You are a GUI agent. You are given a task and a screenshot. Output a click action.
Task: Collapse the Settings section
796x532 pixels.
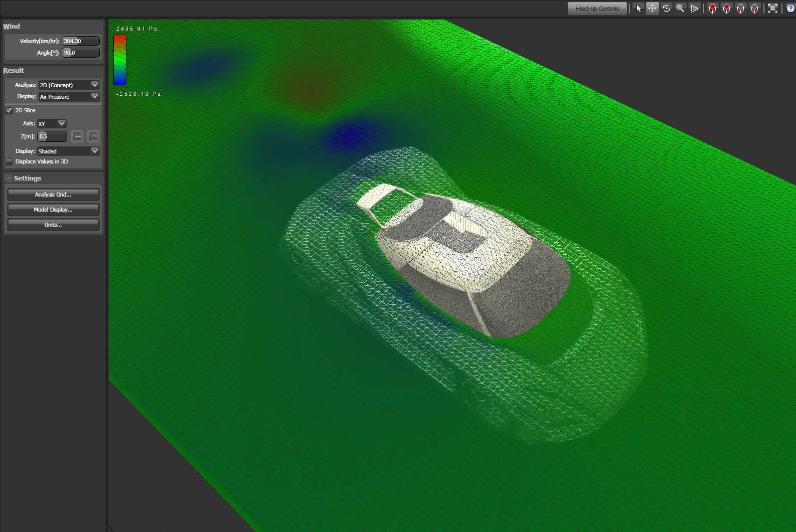click(x=9, y=178)
